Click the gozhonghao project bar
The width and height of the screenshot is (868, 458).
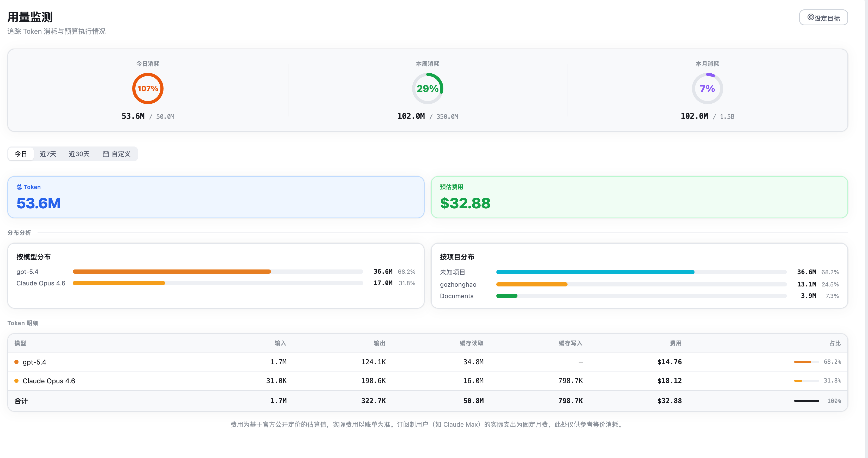pyautogui.click(x=532, y=284)
